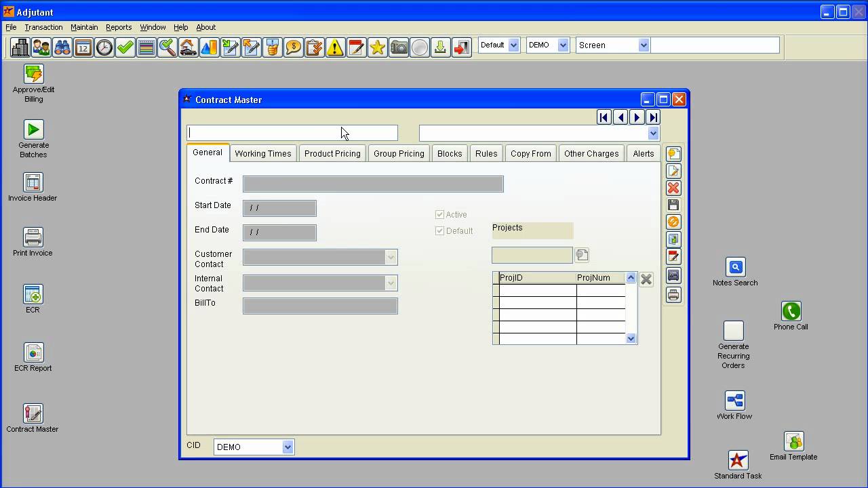This screenshot has width=868, height=488.
Task: Open Generate Batches shortcut
Action: 33,139
